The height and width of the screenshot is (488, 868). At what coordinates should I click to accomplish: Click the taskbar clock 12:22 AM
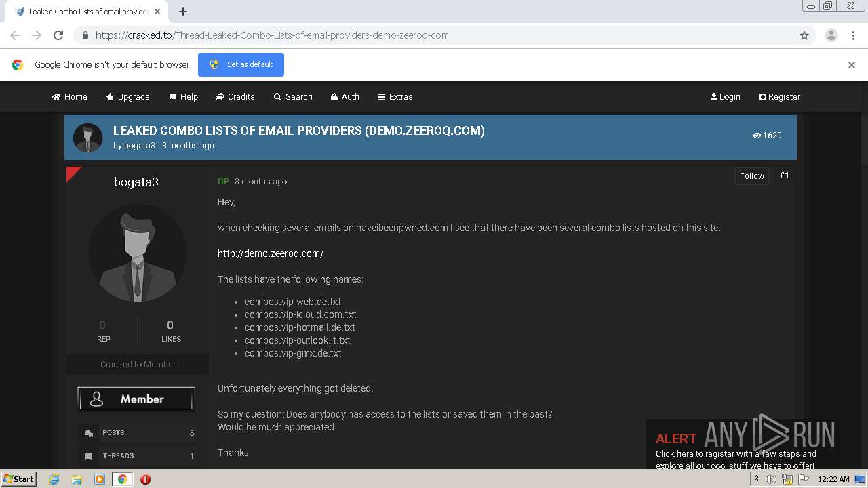click(x=833, y=479)
